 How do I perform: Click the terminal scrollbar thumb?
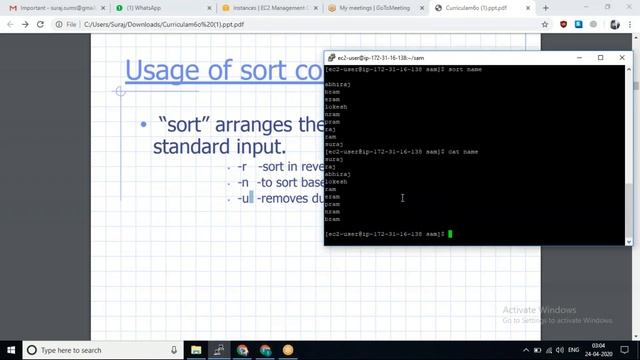[629, 210]
